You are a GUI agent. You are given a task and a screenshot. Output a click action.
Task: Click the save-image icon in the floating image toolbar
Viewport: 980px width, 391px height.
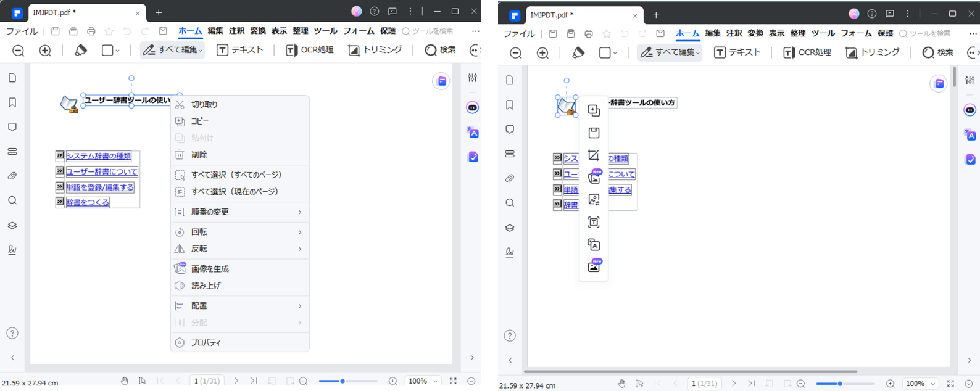click(594, 133)
